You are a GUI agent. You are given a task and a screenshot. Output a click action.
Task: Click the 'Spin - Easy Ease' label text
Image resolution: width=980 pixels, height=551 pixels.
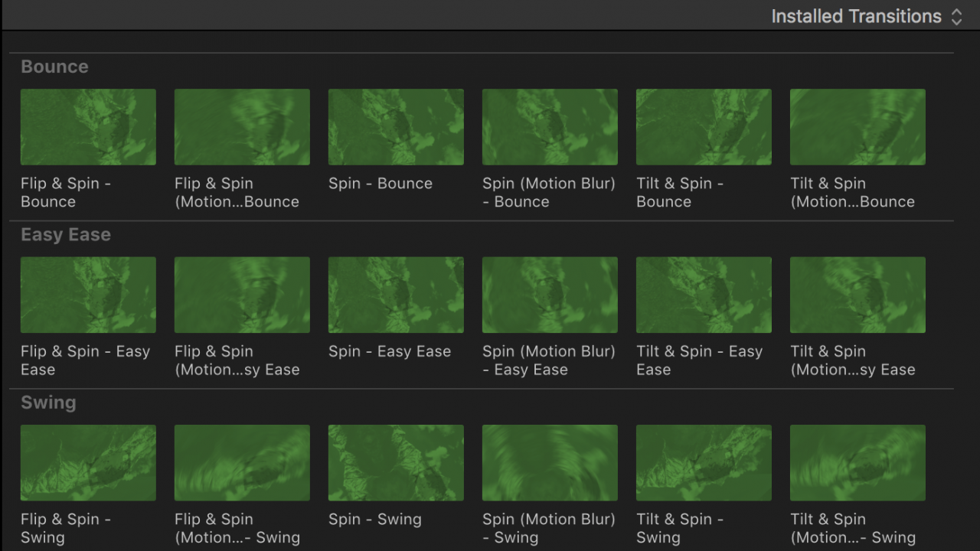[x=390, y=351]
